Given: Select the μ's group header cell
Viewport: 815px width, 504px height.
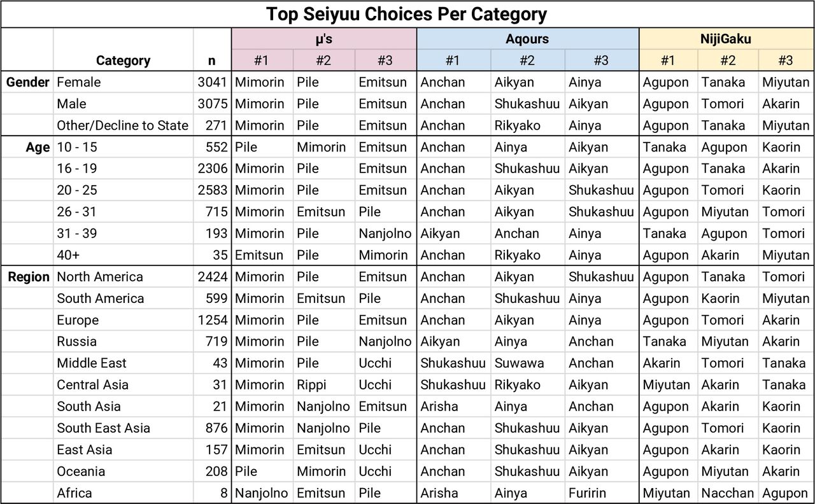Looking at the screenshot, I should pyautogui.click(x=324, y=39).
